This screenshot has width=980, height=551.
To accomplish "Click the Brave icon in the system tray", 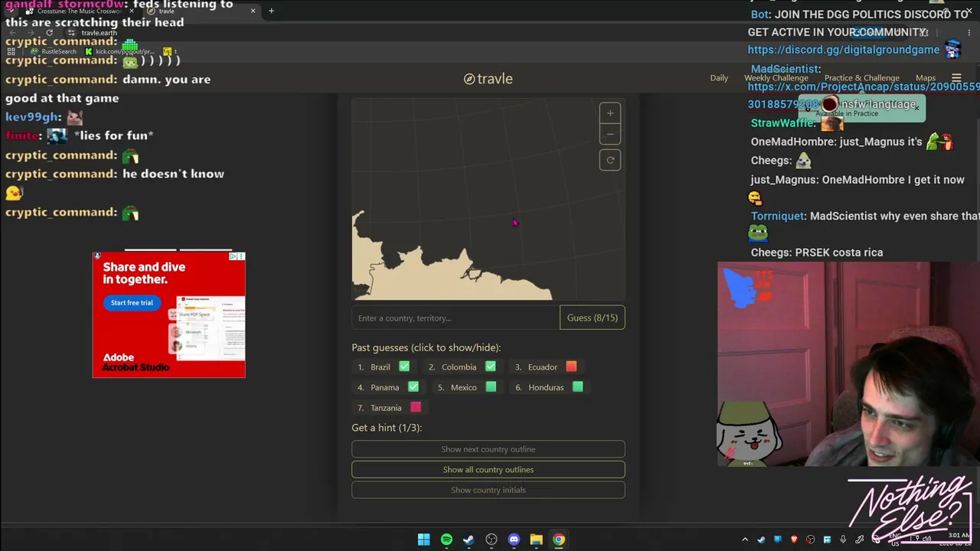I will click(794, 540).
